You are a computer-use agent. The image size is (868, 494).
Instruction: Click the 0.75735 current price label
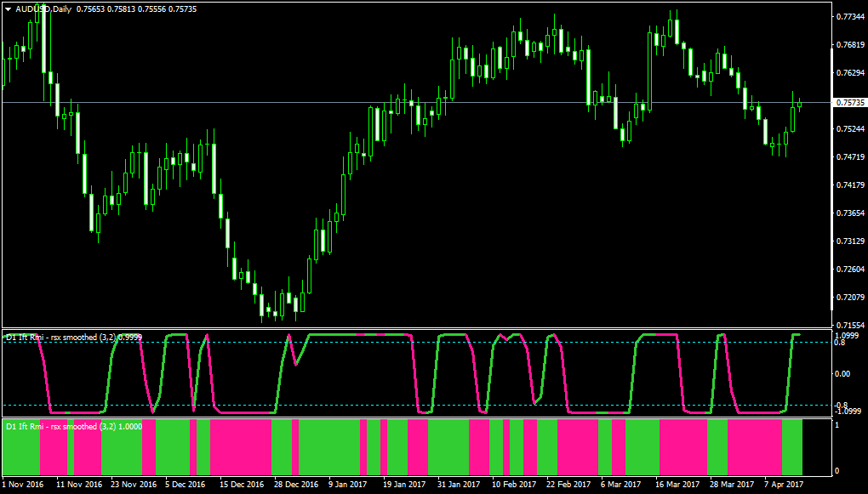848,103
